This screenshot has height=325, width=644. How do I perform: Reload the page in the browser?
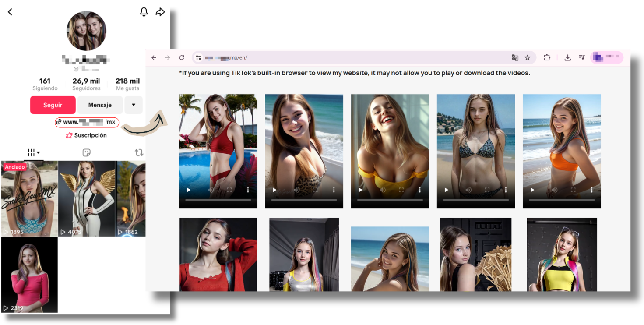(x=182, y=58)
